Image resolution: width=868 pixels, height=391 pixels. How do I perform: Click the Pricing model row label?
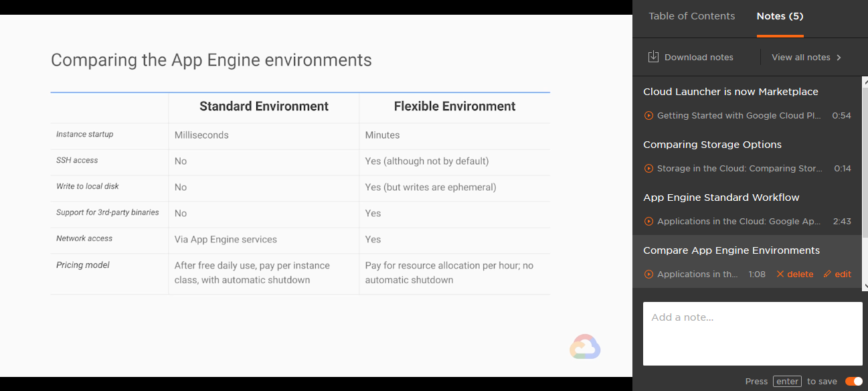pos(83,265)
